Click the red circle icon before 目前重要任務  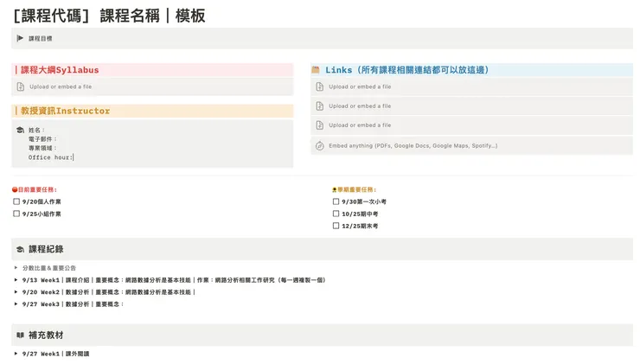tap(15, 189)
